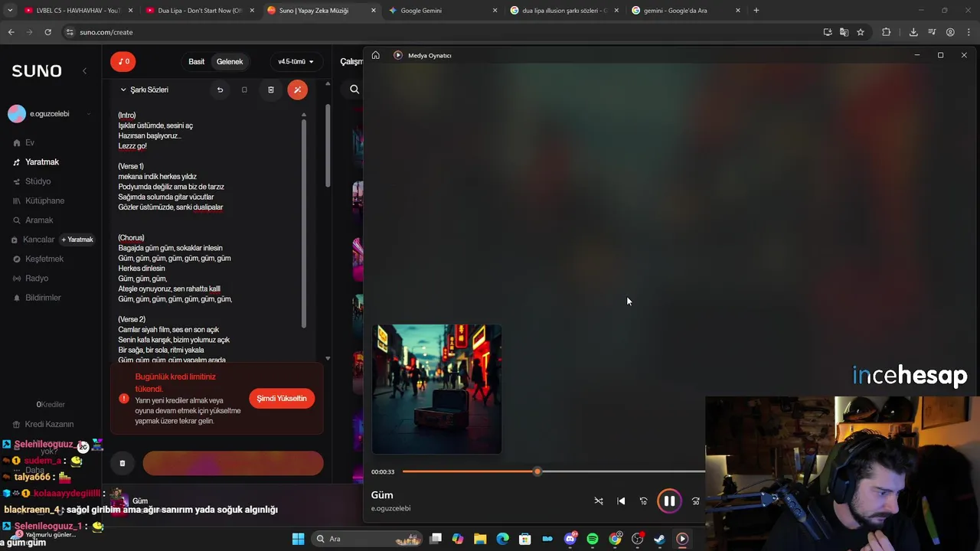
Task: Open Radyo in the sidebar
Action: point(37,279)
